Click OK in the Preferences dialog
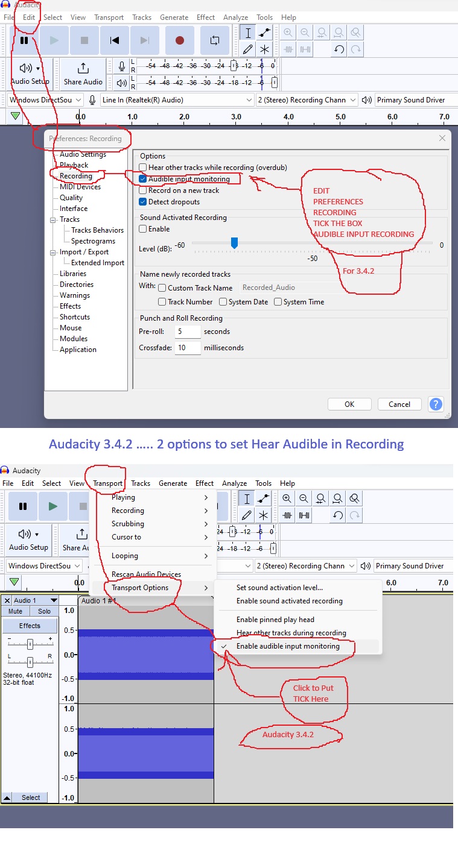The height and width of the screenshot is (868, 458). click(349, 404)
